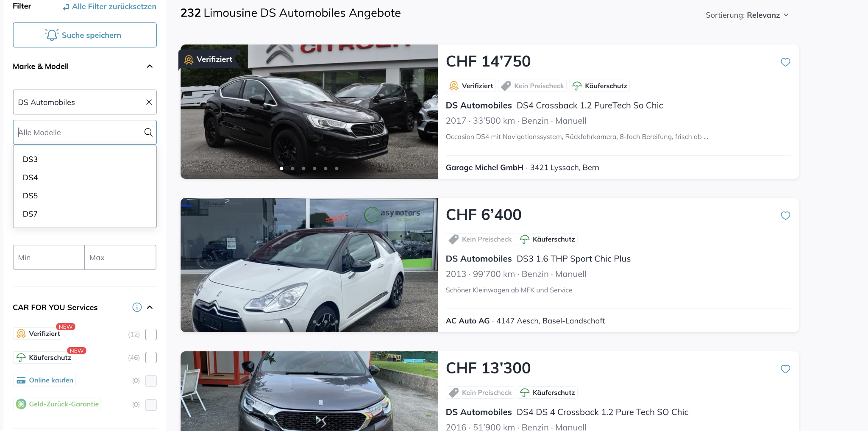Open the Sortierung Relevanz dropdown
The width and height of the screenshot is (868, 431).
[747, 15]
